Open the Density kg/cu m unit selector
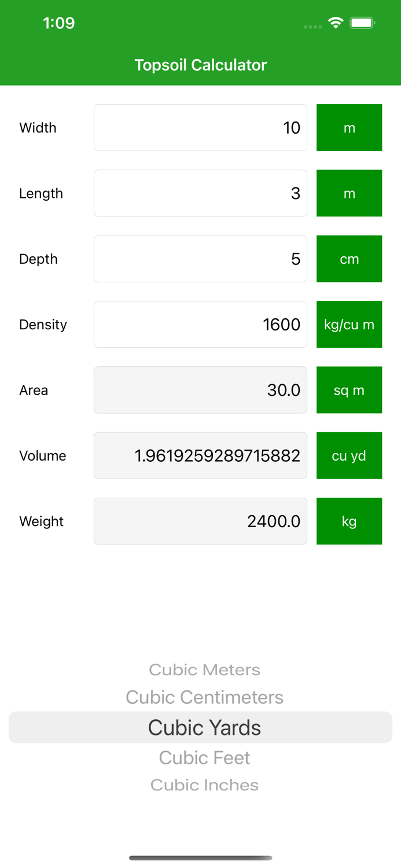Image resolution: width=401 pixels, height=868 pixels. [349, 324]
